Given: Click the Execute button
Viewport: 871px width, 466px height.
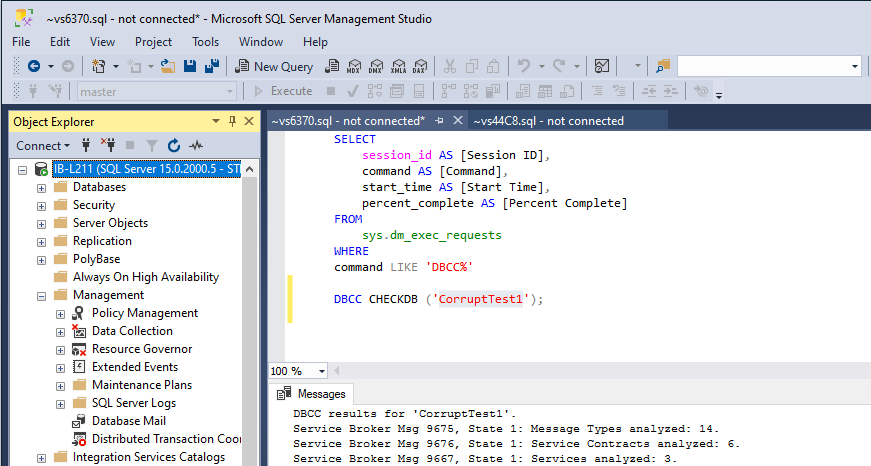Looking at the screenshot, I should pyautogui.click(x=283, y=91).
